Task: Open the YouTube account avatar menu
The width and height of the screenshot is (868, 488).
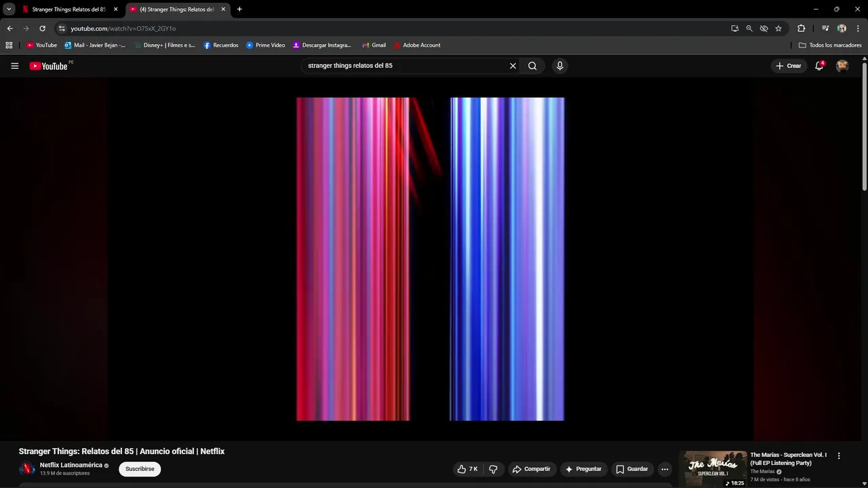Action: coord(842,66)
